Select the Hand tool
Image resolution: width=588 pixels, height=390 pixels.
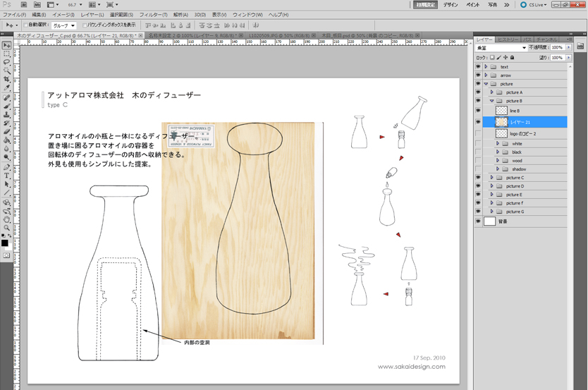(x=6, y=219)
